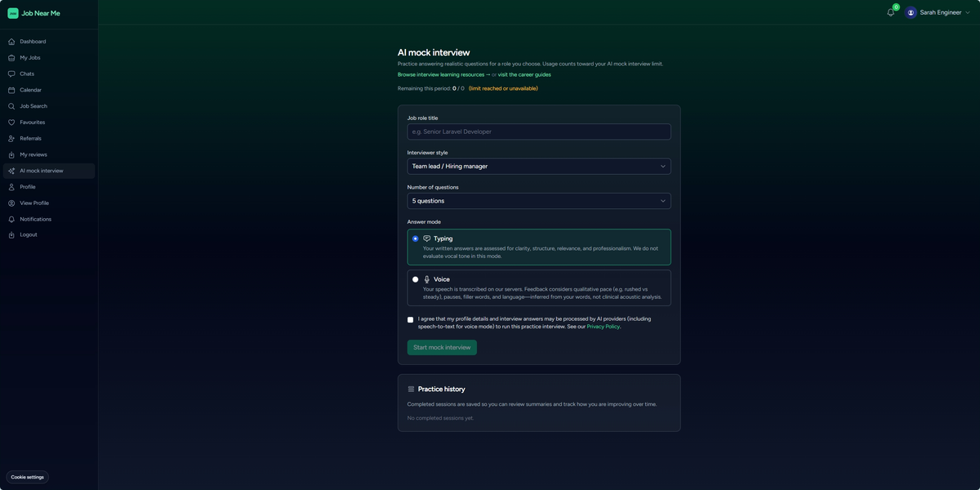Click the View Profile circle-user icon

tap(11, 203)
